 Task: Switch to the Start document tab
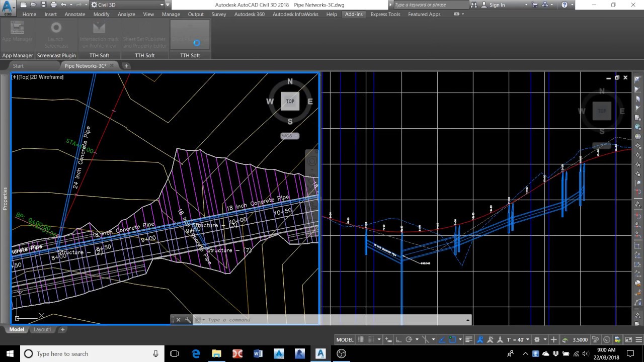click(x=18, y=66)
